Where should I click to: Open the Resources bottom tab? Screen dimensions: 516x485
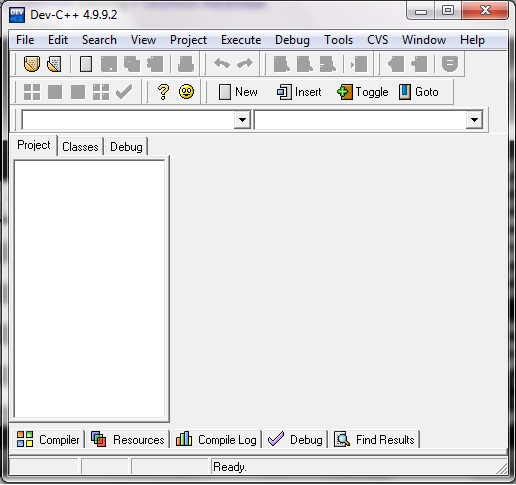[x=128, y=439]
